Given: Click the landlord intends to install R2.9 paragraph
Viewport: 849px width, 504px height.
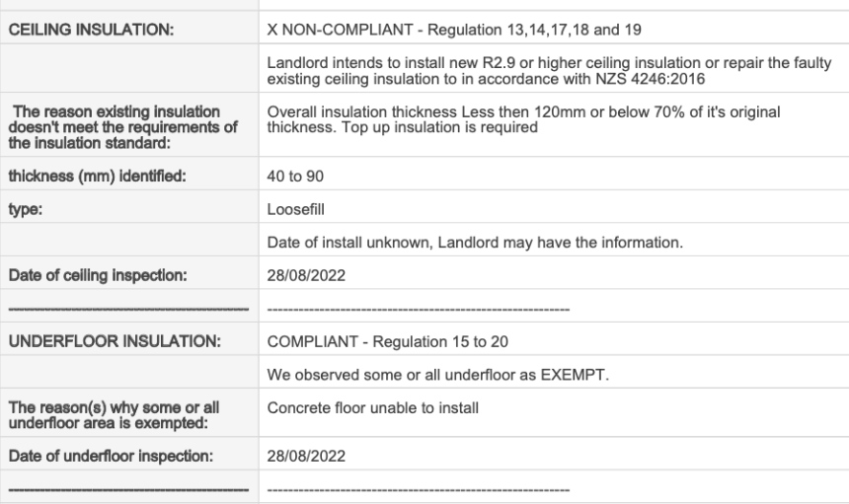Looking at the screenshot, I should coord(549,71).
